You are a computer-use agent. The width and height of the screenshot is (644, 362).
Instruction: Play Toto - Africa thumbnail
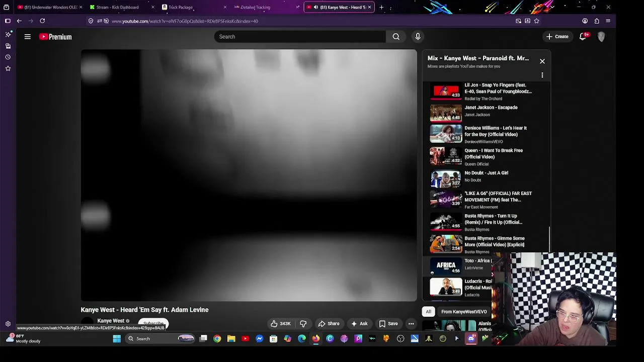coord(446,266)
